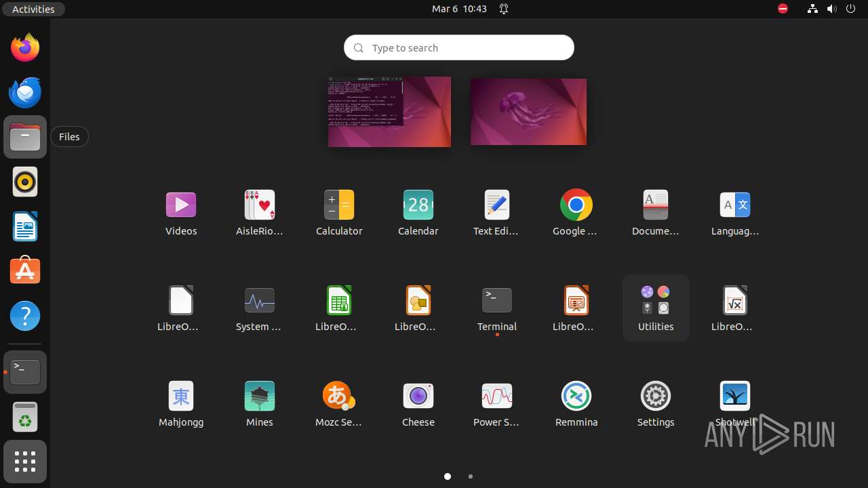Open LibreOffice Calc green spreadsheet icon

339,308
